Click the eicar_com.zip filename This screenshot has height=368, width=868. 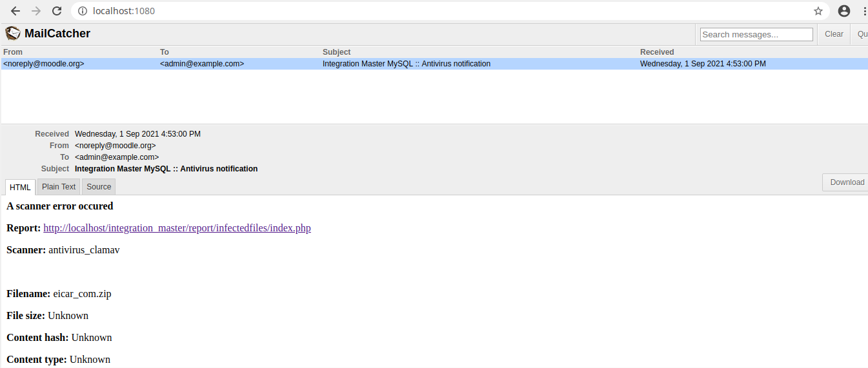tap(82, 294)
